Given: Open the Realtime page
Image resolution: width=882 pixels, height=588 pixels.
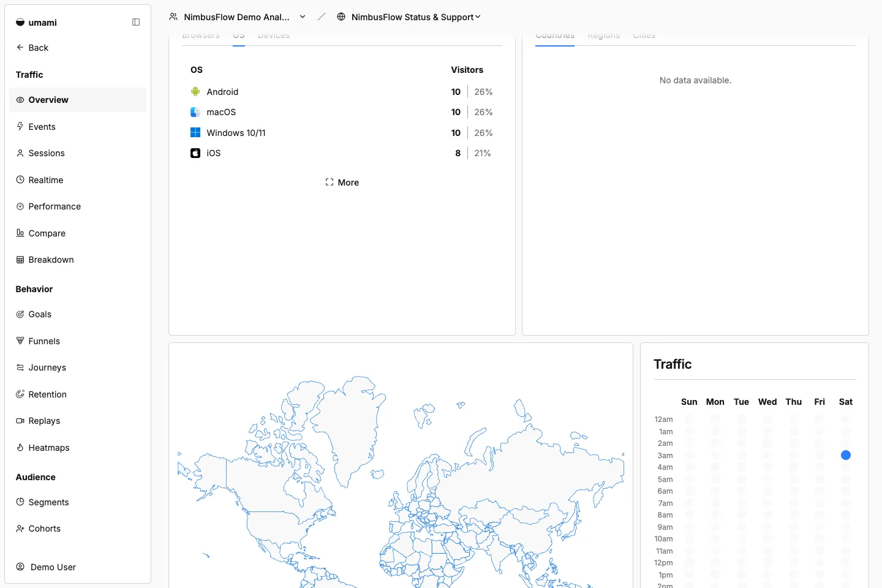Looking at the screenshot, I should point(78,179).
